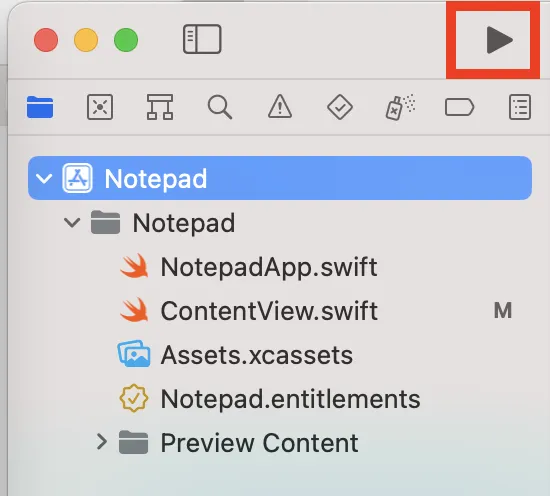Image resolution: width=550 pixels, height=496 pixels.
Task: Switch to the Symbol navigator
Action: (160, 107)
